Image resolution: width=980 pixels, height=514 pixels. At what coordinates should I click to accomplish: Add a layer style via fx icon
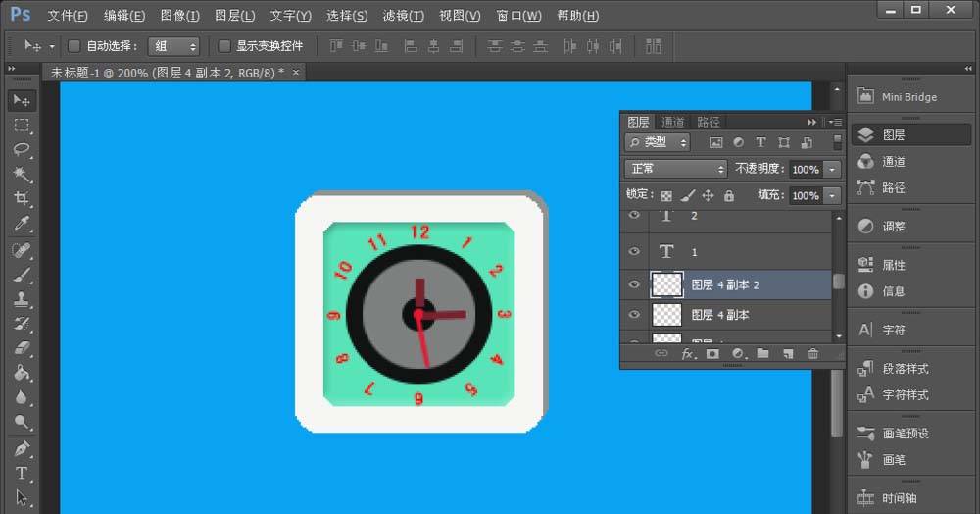(688, 353)
